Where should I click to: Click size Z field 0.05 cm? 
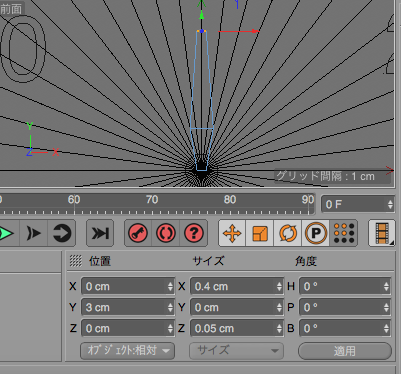pyautogui.click(x=237, y=328)
